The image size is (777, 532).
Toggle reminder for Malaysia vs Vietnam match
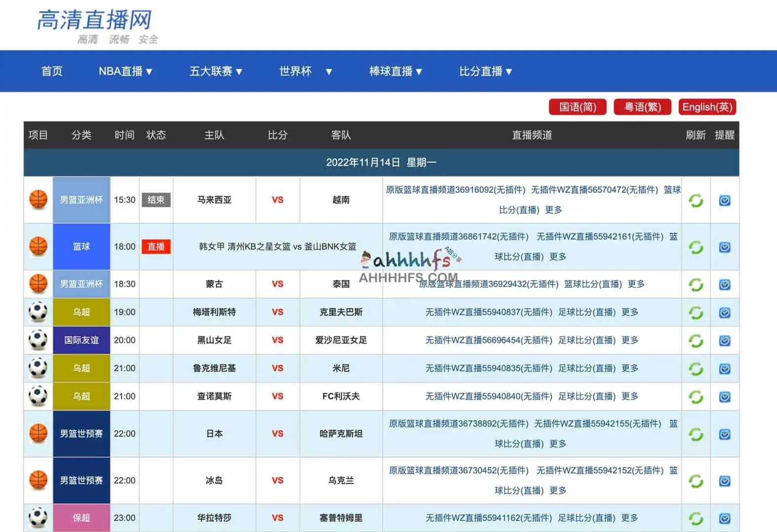click(724, 200)
